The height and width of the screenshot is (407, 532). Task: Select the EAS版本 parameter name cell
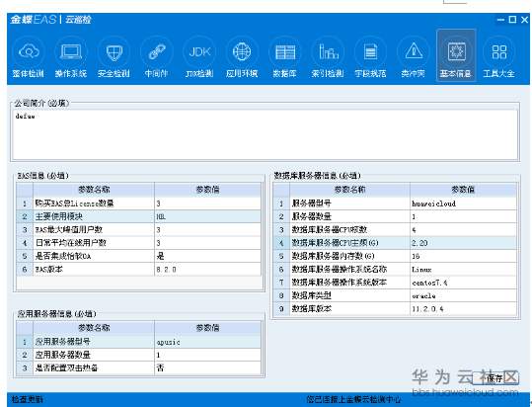(x=94, y=270)
